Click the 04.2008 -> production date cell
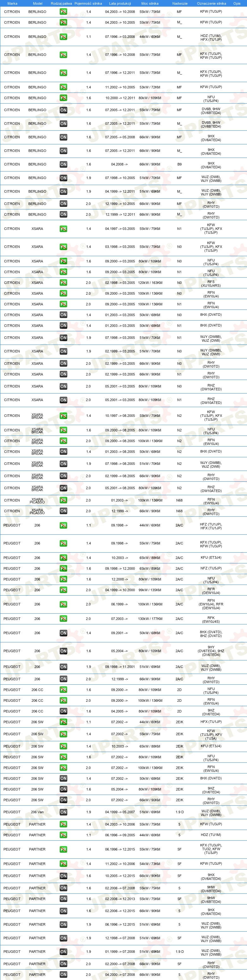 pos(119,164)
